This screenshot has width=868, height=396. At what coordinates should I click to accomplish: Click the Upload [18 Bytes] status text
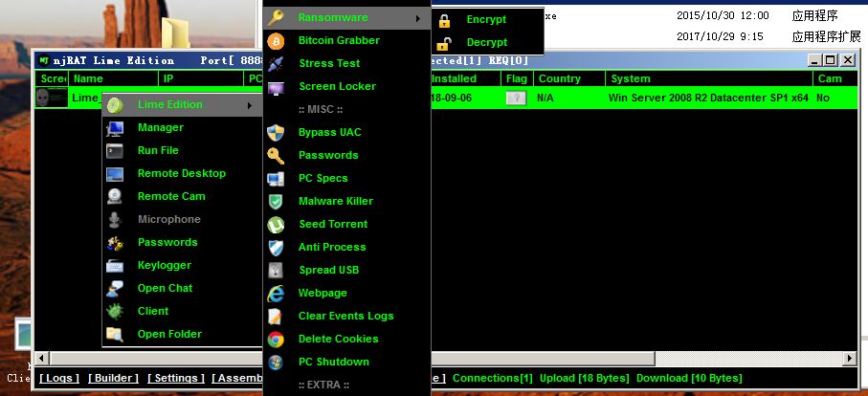585,378
